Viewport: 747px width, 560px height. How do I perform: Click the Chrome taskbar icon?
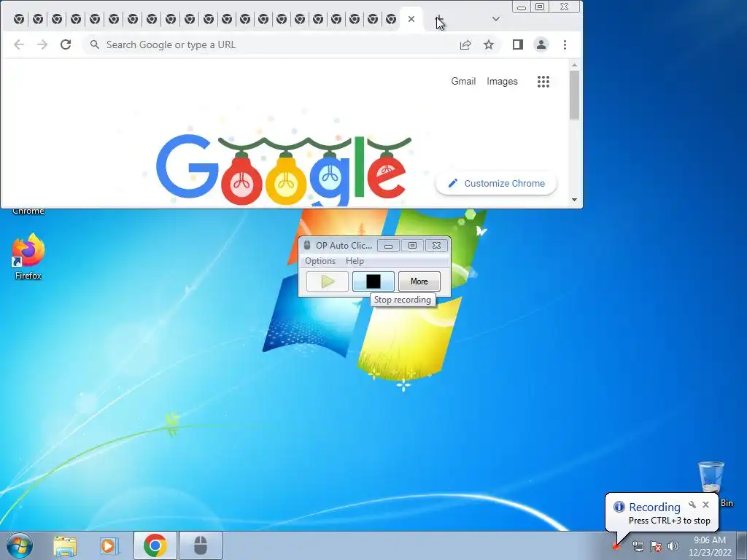(155, 545)
